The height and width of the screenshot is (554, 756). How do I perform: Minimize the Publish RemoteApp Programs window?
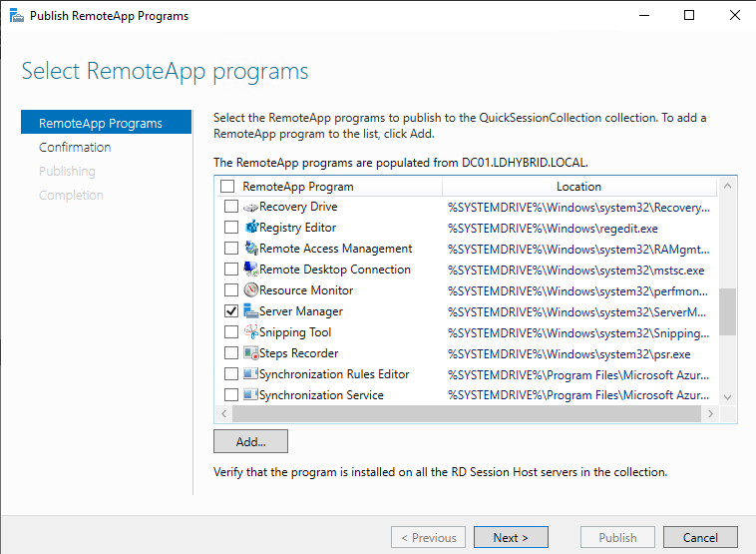pos(644,15)
